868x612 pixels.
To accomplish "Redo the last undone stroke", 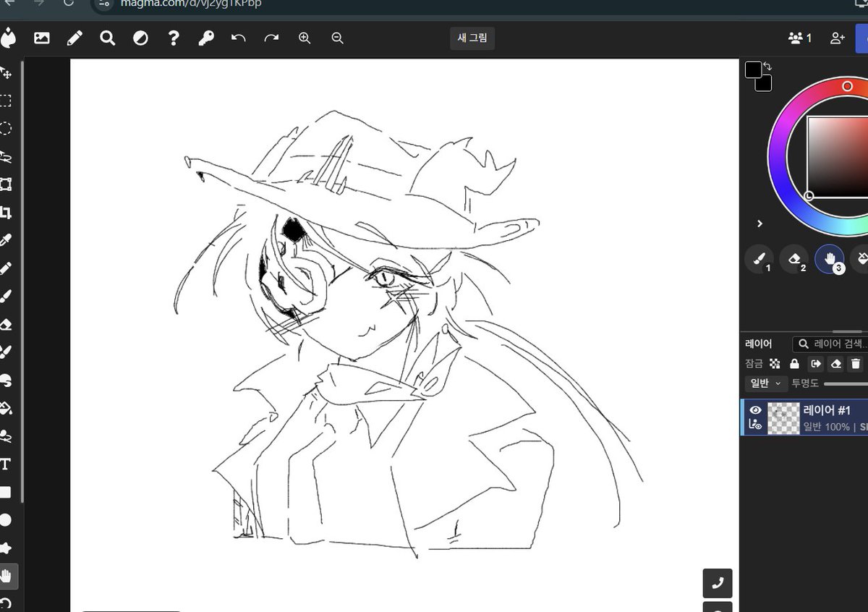I will (x=271, y=38).
